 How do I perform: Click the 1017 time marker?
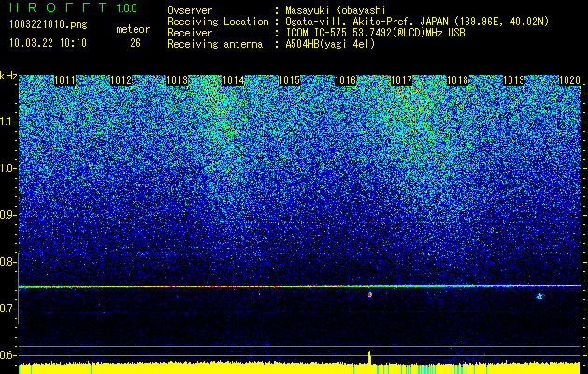[402, 80]
